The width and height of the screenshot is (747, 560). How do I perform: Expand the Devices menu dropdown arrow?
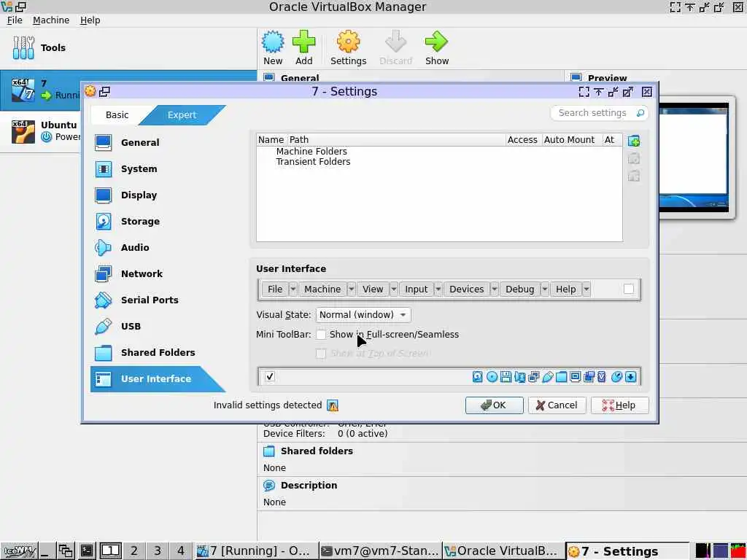pos(494,289)
